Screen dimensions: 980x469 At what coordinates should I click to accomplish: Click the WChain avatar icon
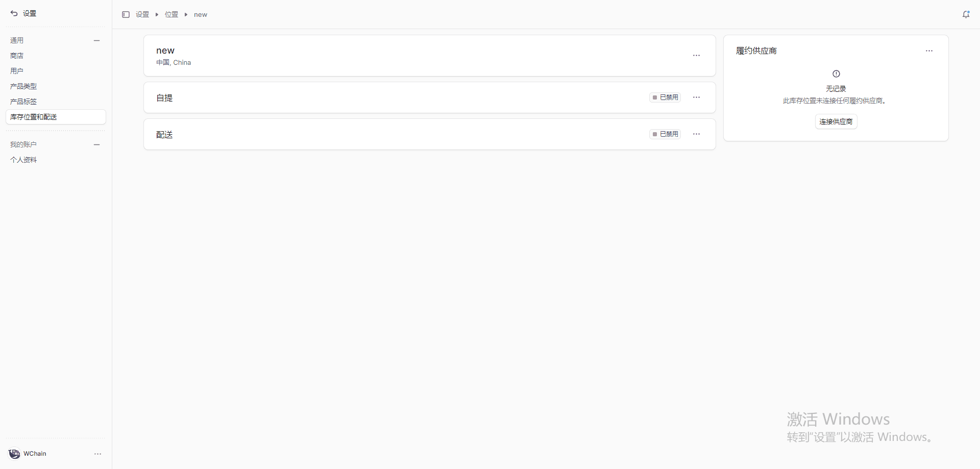pyautogui.click(x=14, y=454)
